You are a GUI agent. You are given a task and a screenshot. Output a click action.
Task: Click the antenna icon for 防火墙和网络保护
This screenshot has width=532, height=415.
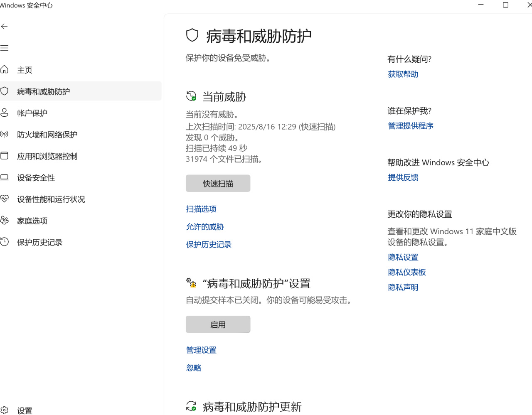[x=5, y=134]
